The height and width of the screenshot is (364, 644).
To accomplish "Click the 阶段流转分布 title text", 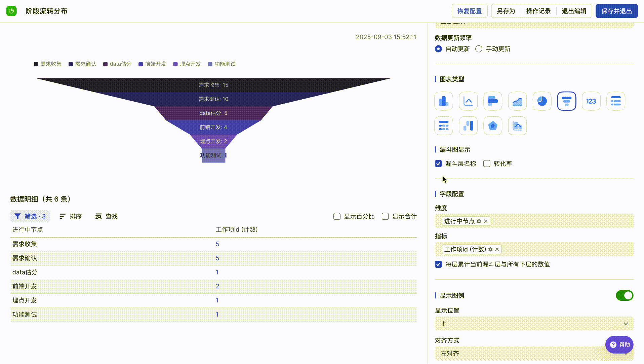I will (x=46, y=11).
